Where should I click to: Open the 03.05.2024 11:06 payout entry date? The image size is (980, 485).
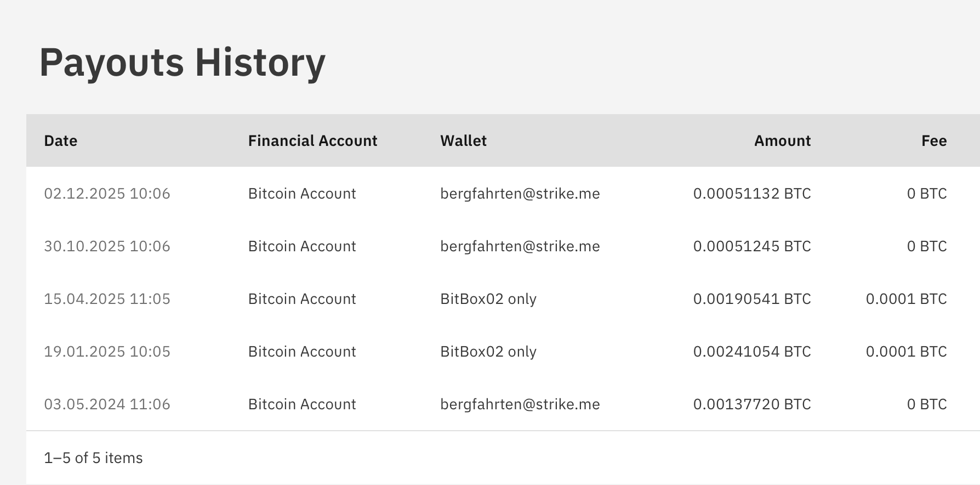point(107,404)
